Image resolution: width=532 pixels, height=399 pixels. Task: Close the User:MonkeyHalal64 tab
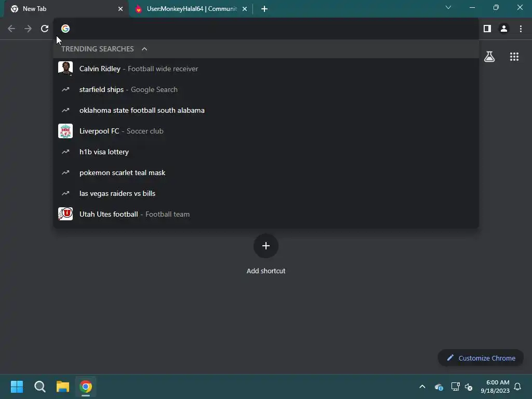point(245,9)
